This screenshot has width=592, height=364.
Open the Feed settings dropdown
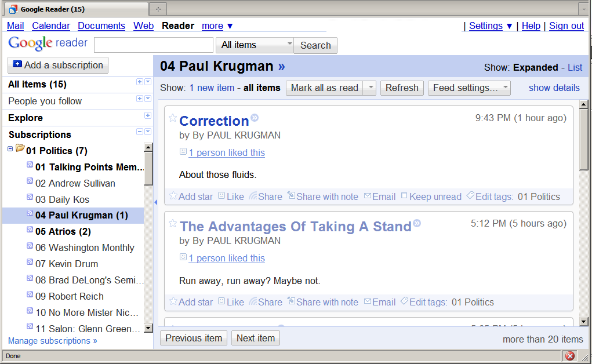[x=469, y=88]
